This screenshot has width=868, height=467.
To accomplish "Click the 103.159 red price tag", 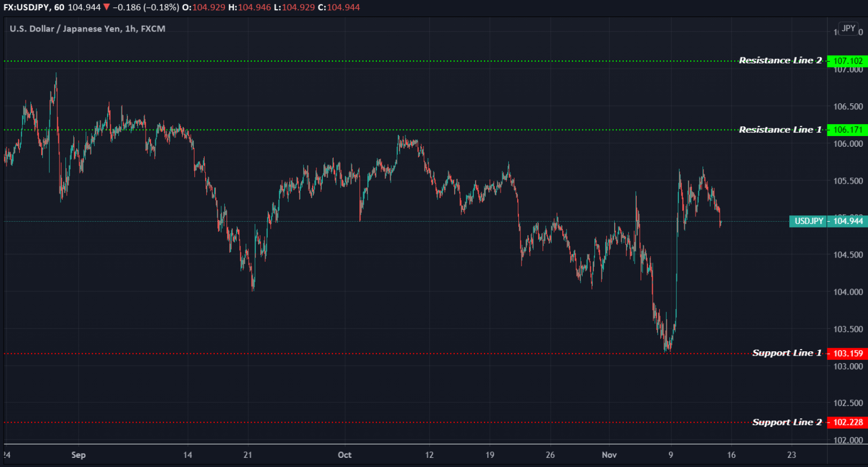I will (x=848, y=353).
